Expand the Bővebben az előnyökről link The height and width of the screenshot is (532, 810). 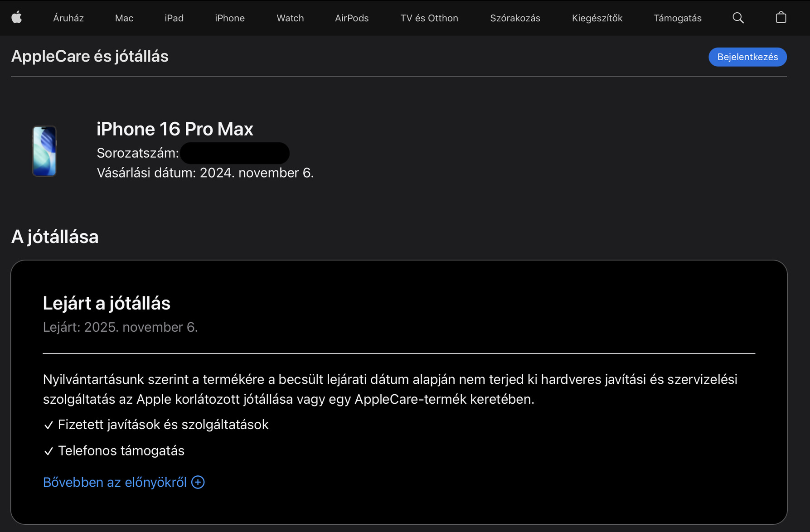point(115,482)
